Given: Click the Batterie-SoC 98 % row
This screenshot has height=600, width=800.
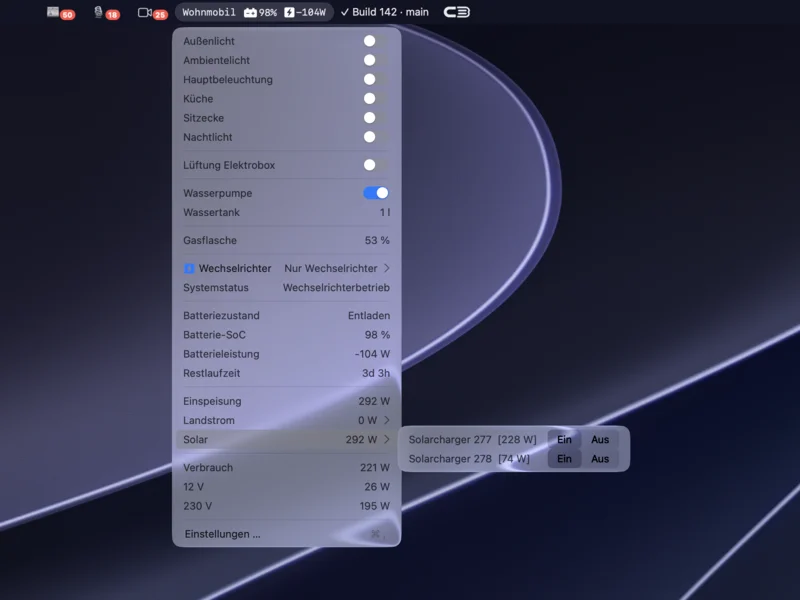Looking at the screenshot, I should pyautogui.click(x=286, y=335).
